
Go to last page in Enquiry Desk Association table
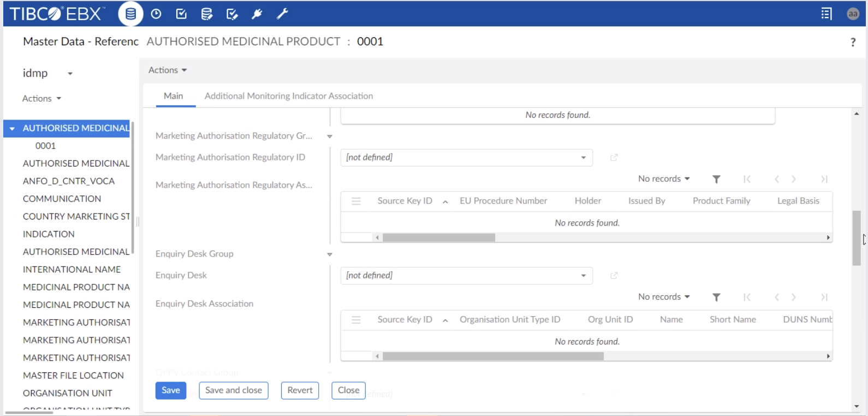click(x=824, y=297)
